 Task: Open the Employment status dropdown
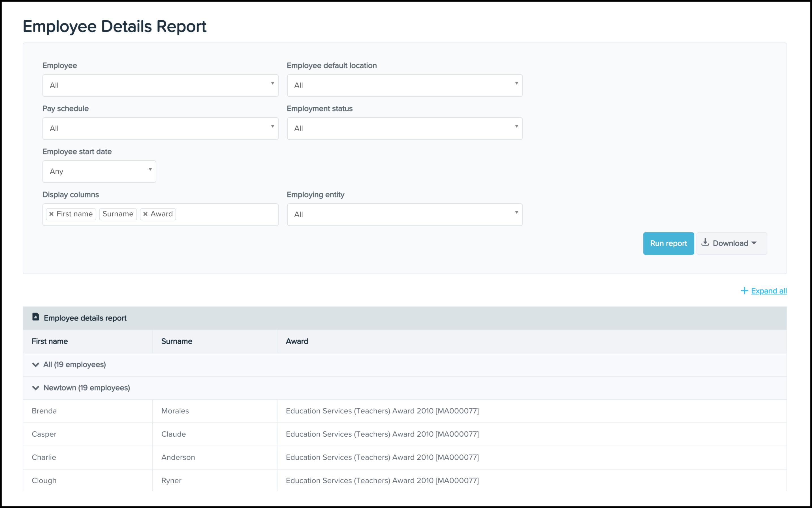(x=405, y=128)
